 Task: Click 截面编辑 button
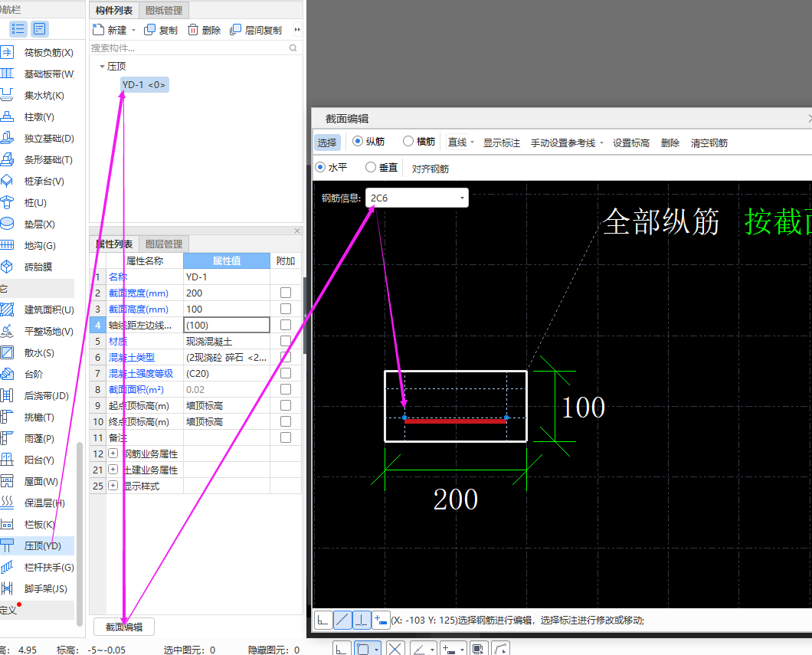tap(124, 627)
